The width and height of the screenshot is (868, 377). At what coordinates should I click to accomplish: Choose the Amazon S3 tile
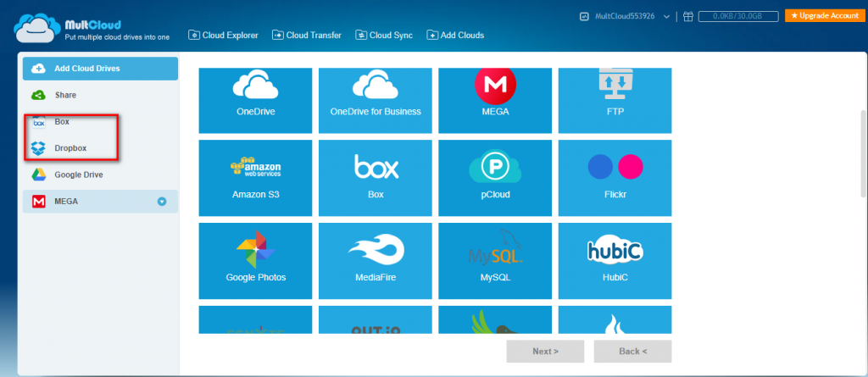[x=255, y=178]
